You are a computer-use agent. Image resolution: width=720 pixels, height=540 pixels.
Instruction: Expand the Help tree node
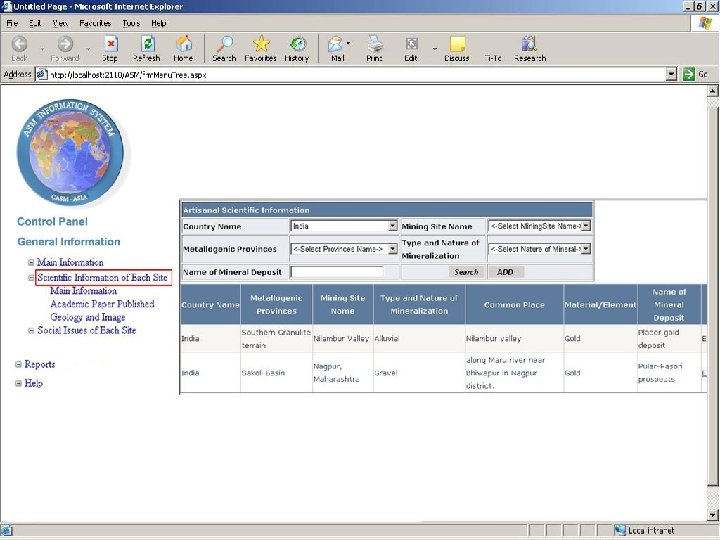point(18,383)
